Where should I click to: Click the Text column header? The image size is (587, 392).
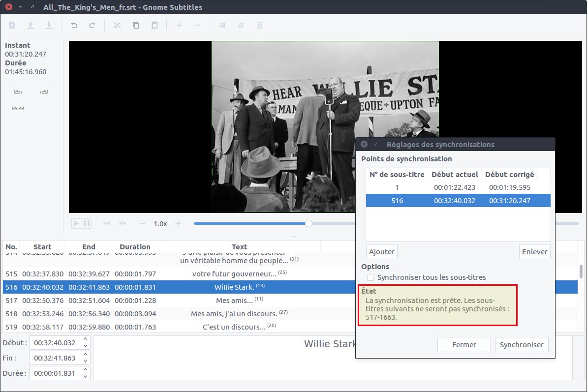[239, 247]
